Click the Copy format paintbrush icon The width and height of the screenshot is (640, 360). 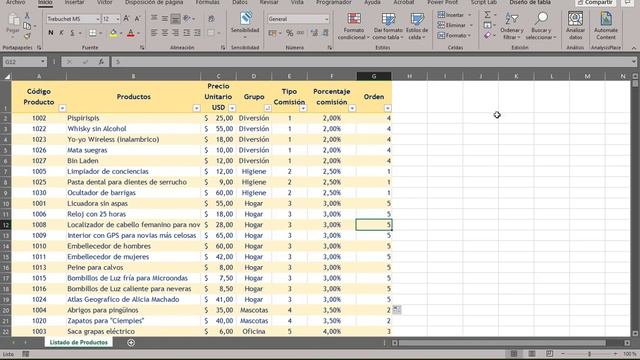[27, 36]
